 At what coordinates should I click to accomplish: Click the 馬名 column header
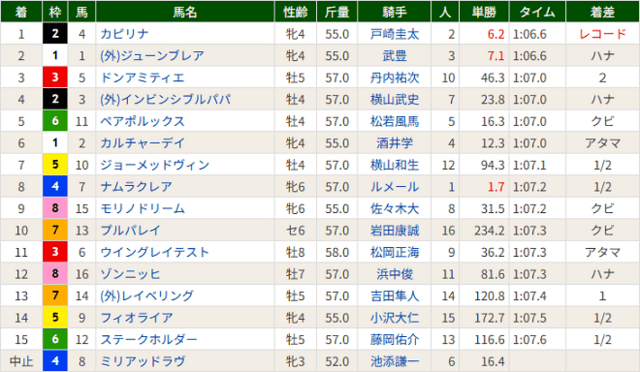tap(185, 11)
